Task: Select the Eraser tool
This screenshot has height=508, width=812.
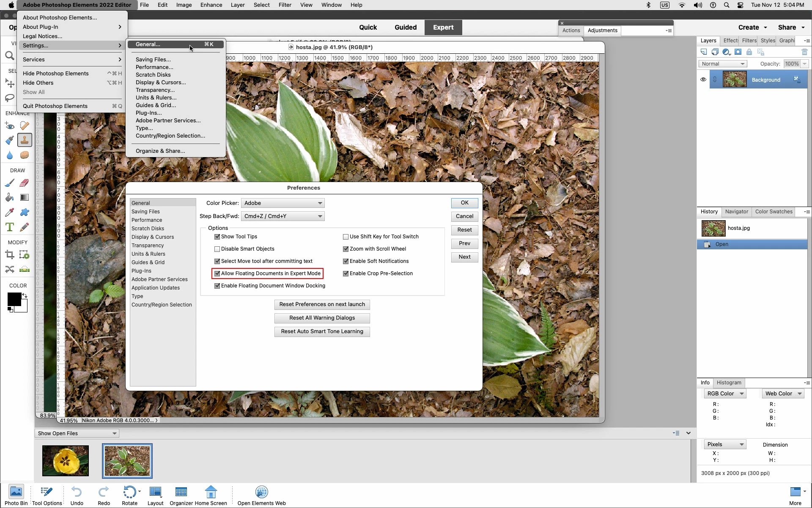Action: 25,183
